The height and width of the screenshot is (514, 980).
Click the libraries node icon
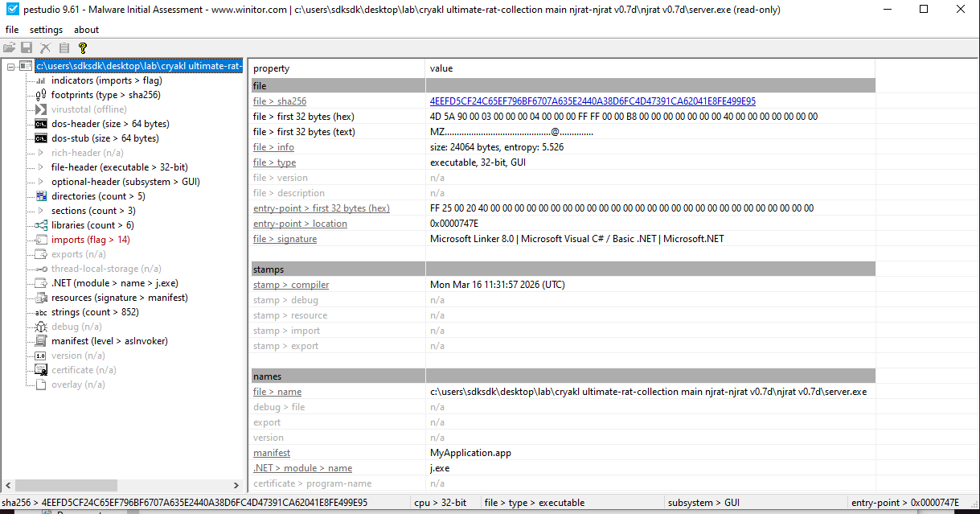click(x=41, y=225)
